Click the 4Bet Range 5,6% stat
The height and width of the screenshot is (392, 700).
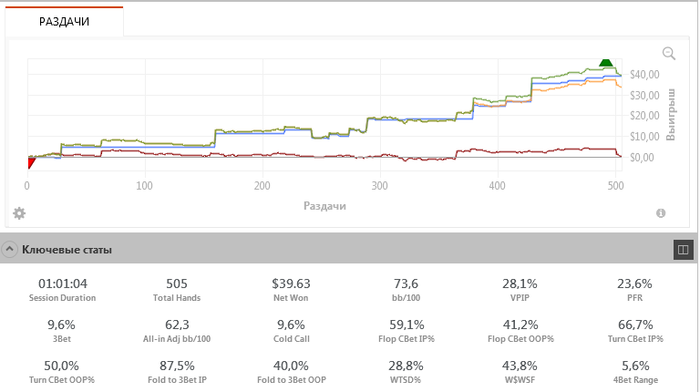coord(635,372)
